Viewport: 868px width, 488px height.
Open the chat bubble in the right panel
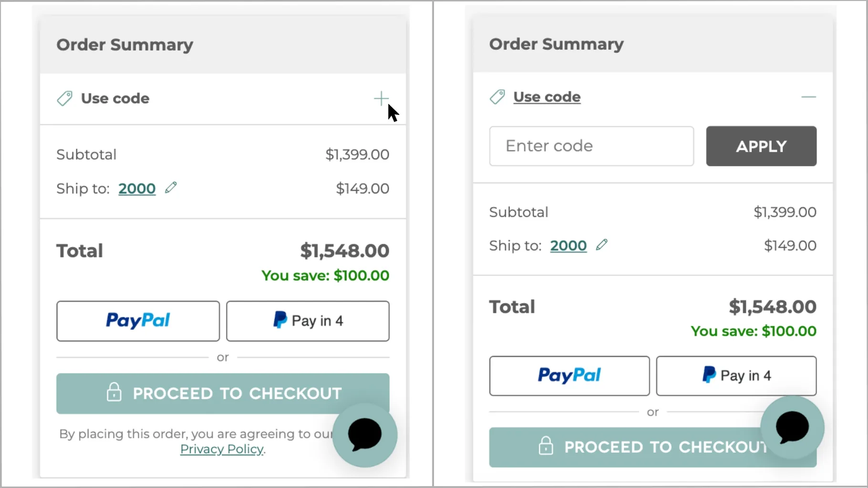792,427
